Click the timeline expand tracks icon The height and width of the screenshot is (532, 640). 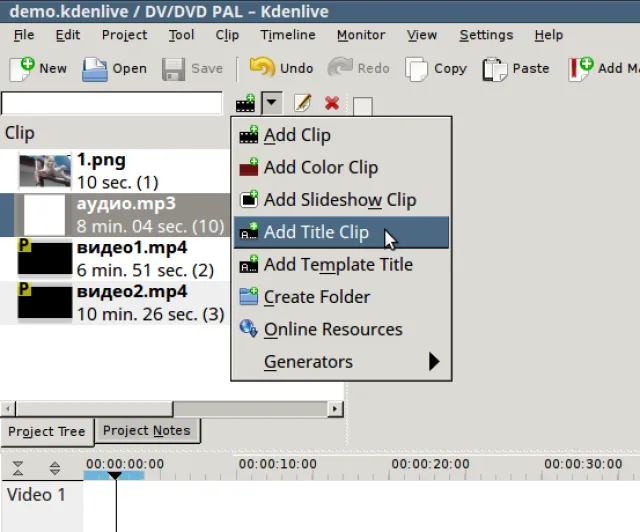pyautogui.click(x=55, y=468)
